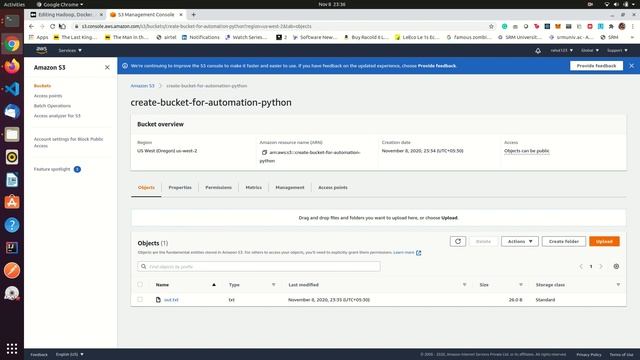Viewport: 640px width, 360px height.
Task: Open Feature spotlight in the sidebar
Action: 52,169
